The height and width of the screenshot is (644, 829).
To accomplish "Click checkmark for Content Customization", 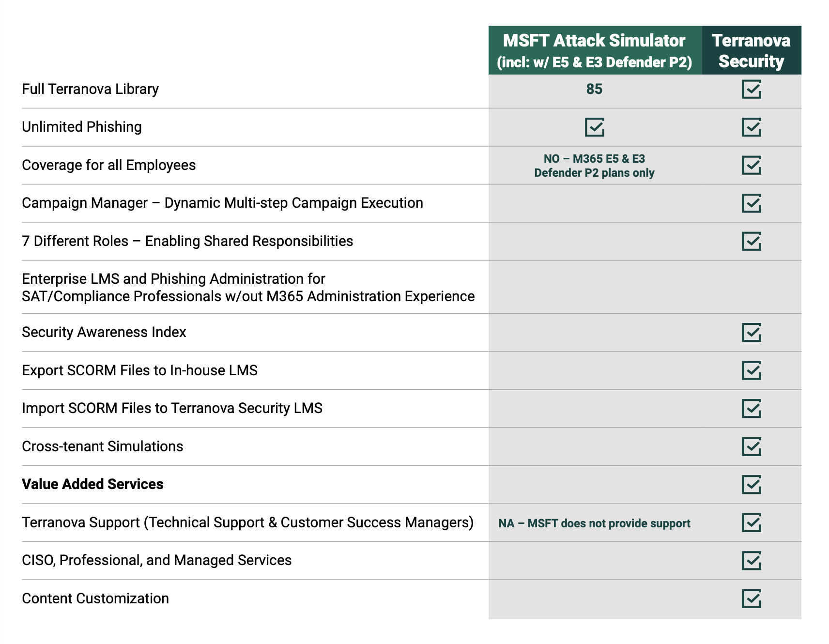I will point(752,598).
